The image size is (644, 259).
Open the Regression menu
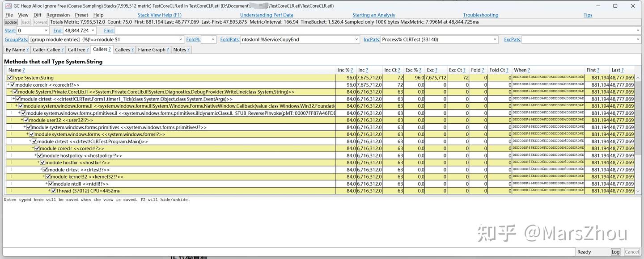(58, 14)
